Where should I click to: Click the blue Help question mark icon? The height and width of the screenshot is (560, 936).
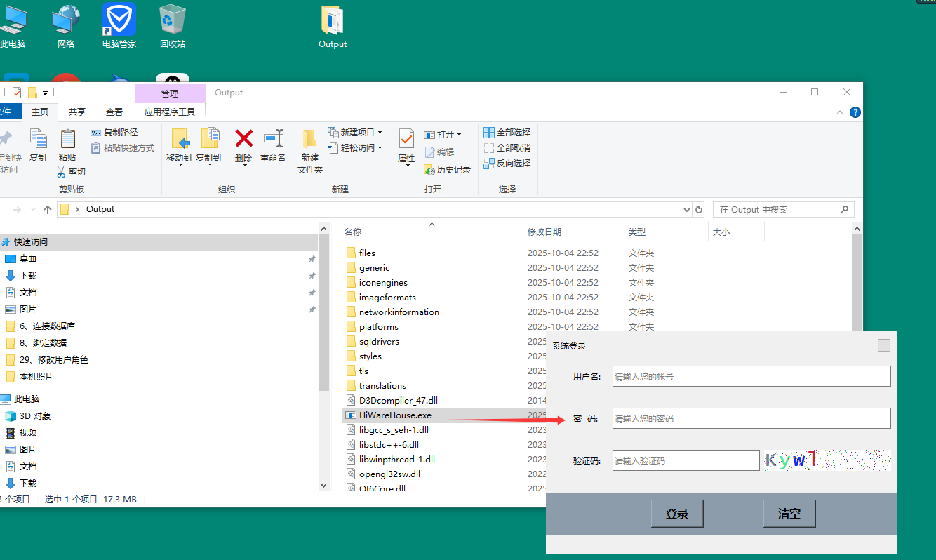click(855, 112)
